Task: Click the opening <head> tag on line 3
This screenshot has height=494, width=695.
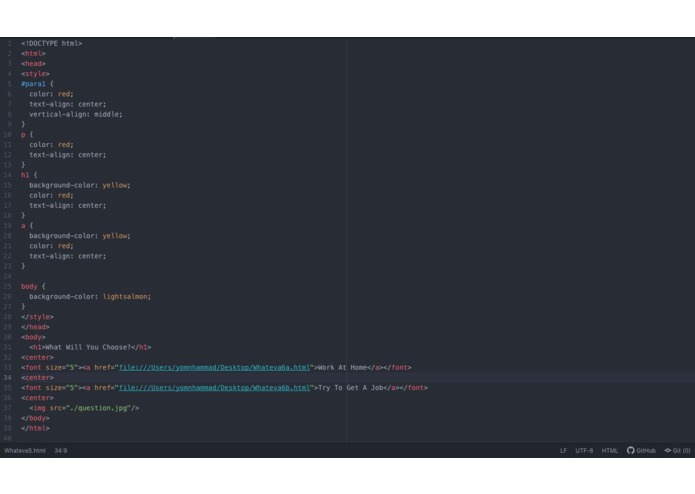Action: pyautogui.click(x=33, y=64)
